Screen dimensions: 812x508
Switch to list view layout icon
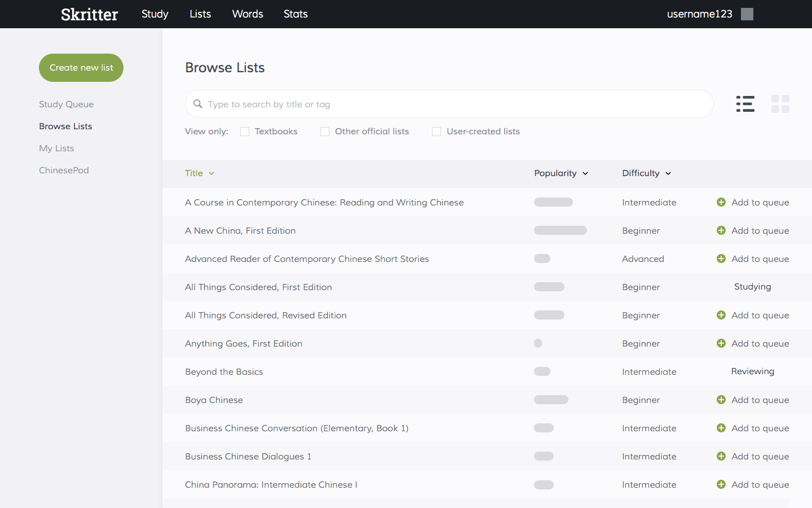(x=745, y=104)
